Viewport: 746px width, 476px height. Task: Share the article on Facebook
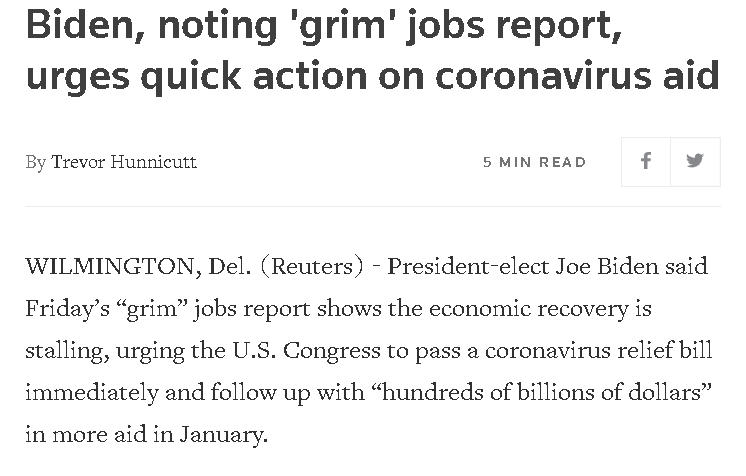pos(646,161)
